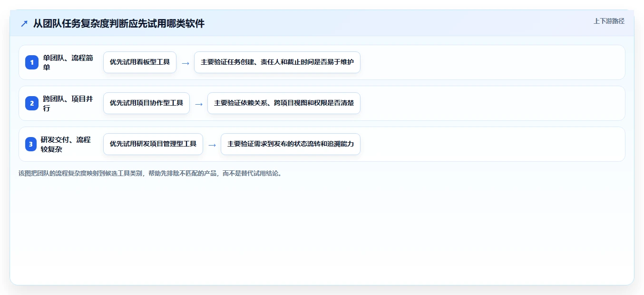644x295 pixels.
Task: Click the number 2 step badge
Action: point(32,103)
